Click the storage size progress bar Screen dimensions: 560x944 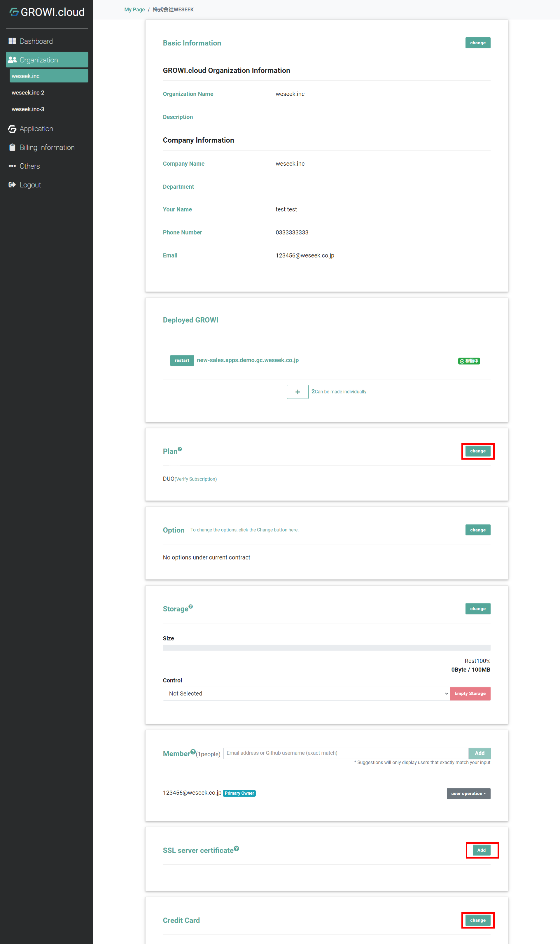(326, 647)
